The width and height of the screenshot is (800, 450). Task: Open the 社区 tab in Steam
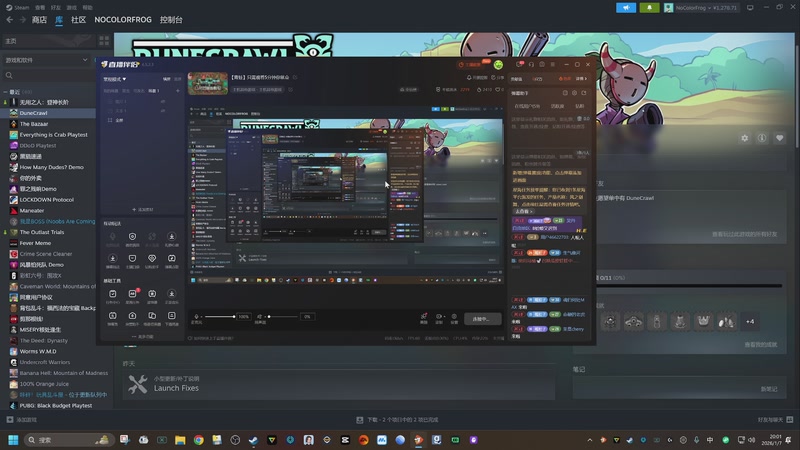point(79,20)
